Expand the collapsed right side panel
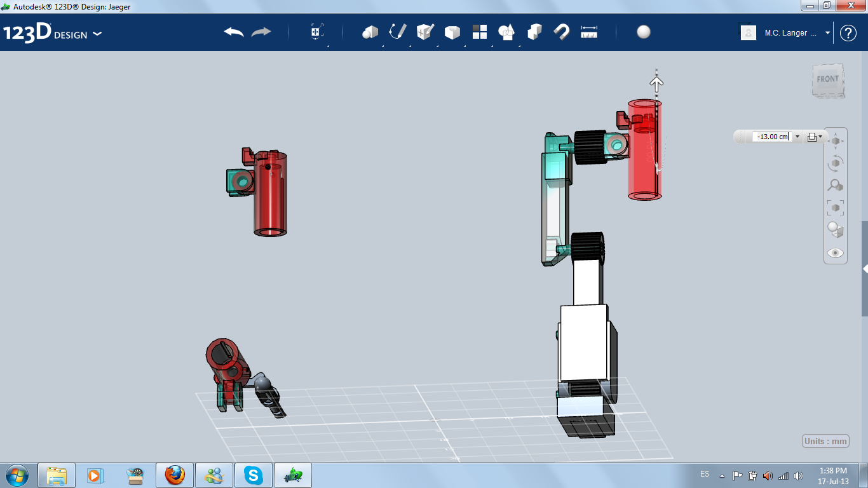This screenshot has height=488, width=868. pyautogui.click(x=865, y=269)
